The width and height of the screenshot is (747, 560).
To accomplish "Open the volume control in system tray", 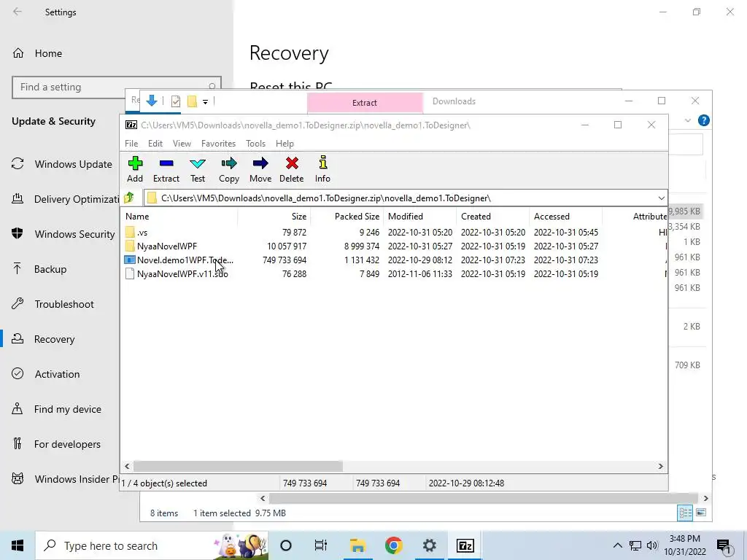I will coord(652,545).
